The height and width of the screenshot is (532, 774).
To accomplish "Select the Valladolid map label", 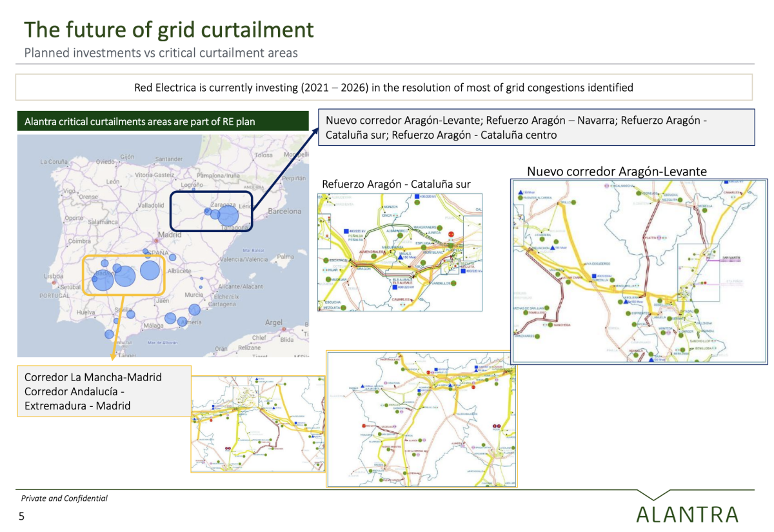I will [x=150, y=205].
